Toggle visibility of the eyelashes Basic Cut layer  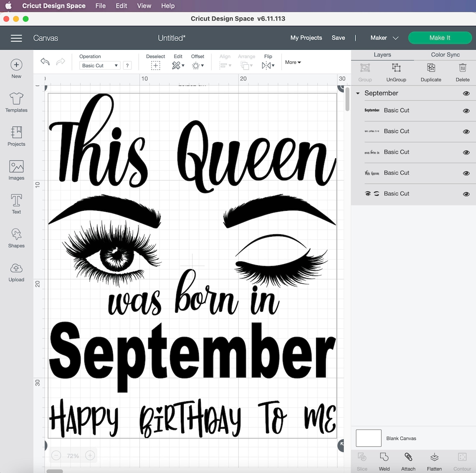click(x=466, y=194)
